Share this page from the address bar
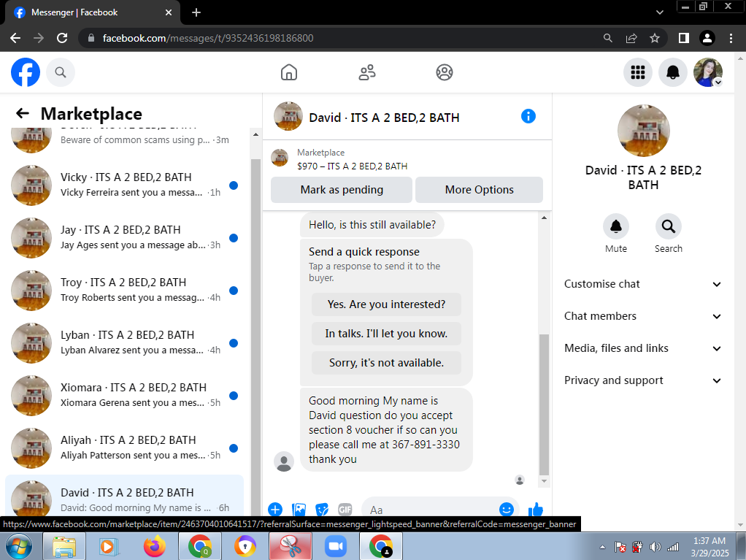 (631, 38)
